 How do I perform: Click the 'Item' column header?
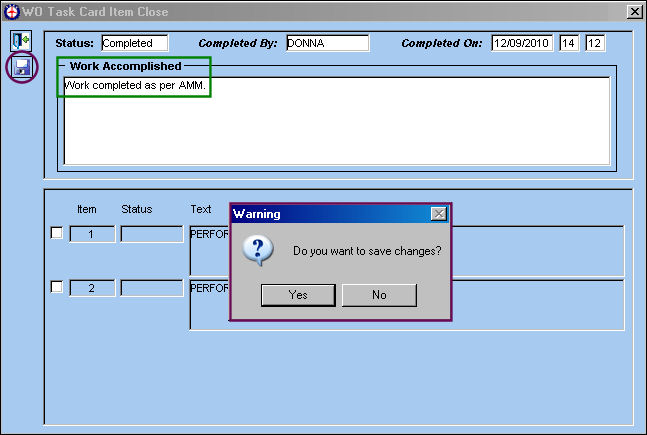(87, 209)
